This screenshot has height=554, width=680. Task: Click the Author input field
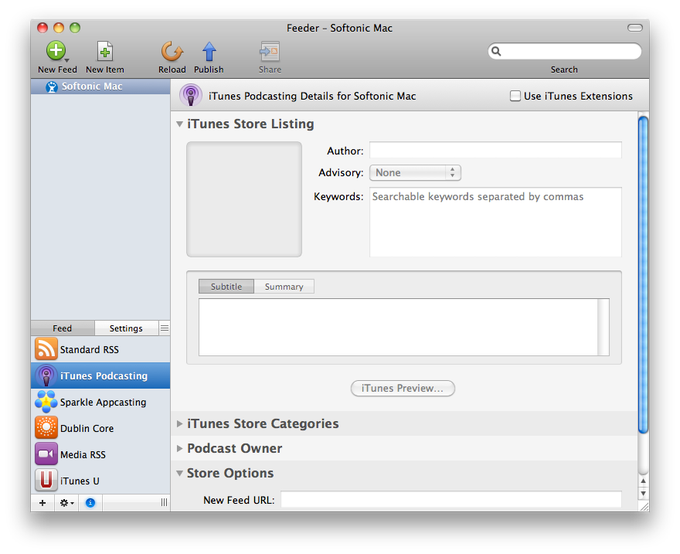495,150
